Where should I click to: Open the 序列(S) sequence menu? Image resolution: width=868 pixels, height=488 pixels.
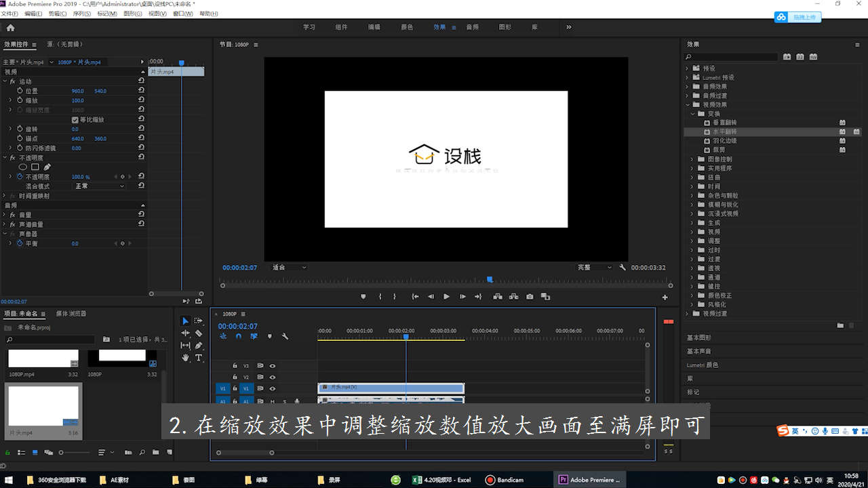pyautogui.click(x=82, y=14)
